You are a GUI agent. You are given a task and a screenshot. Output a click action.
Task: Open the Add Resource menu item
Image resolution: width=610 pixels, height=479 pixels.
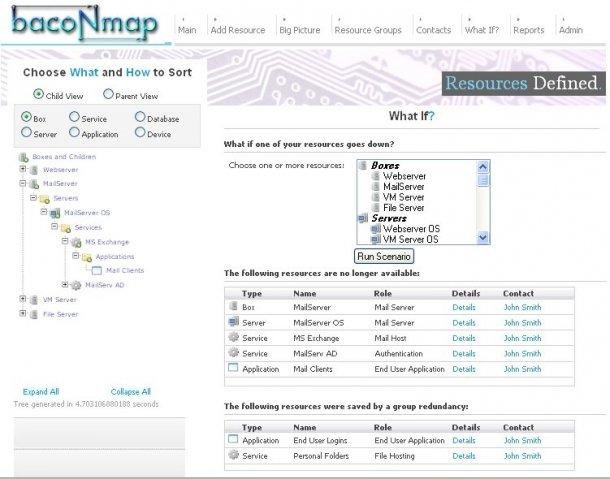[238, 30]
